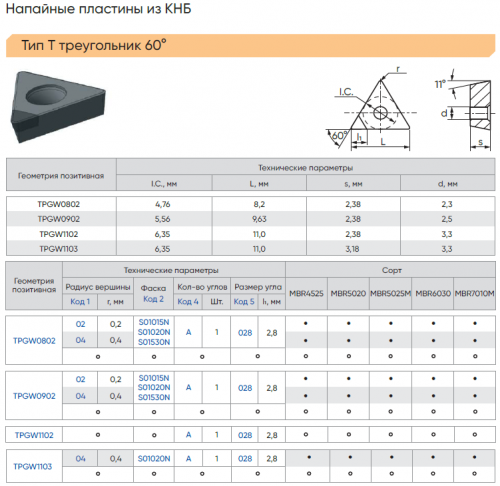
Task: Click the heading "Напайные пластины из КНБ"
Action: [99, 9]
